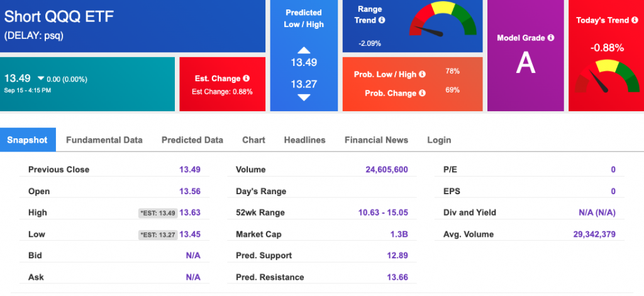Select the Chart tab
Viewport: 644px width, 296px height.
[x=254, y=140]
